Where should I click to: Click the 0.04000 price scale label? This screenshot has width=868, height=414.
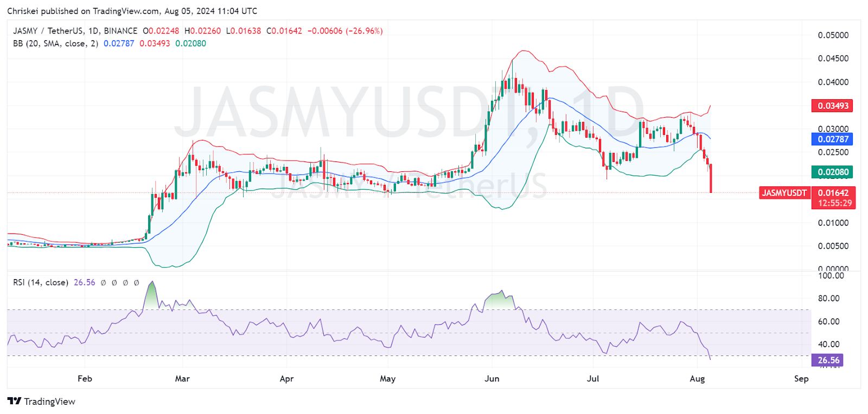pos(833,82)
